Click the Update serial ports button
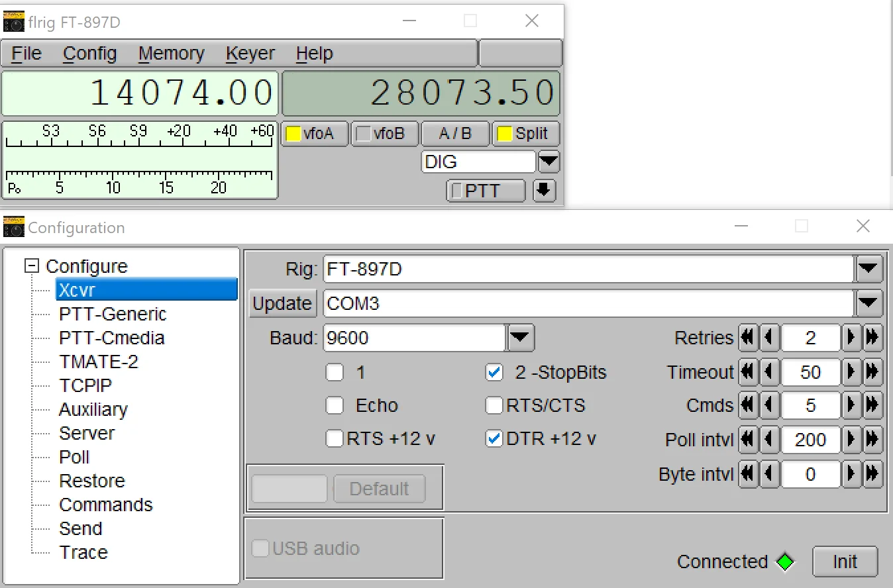This screenshot has width=893, height=588. click(x=282, y=303)
